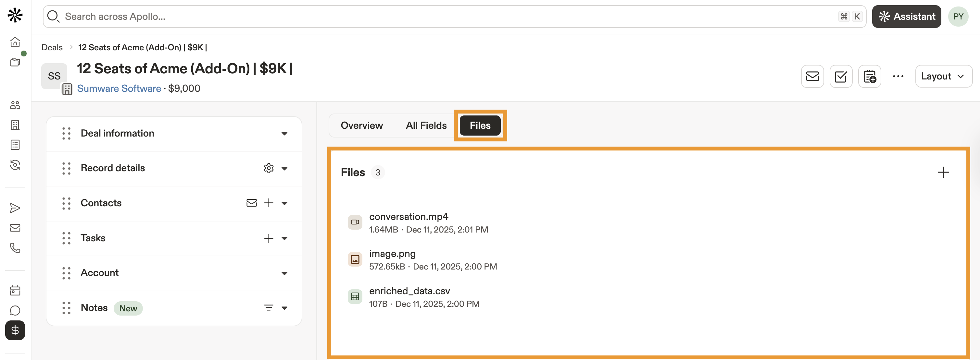
Task: Open the Record details gear settings
Action: click(x=269, y=168)
